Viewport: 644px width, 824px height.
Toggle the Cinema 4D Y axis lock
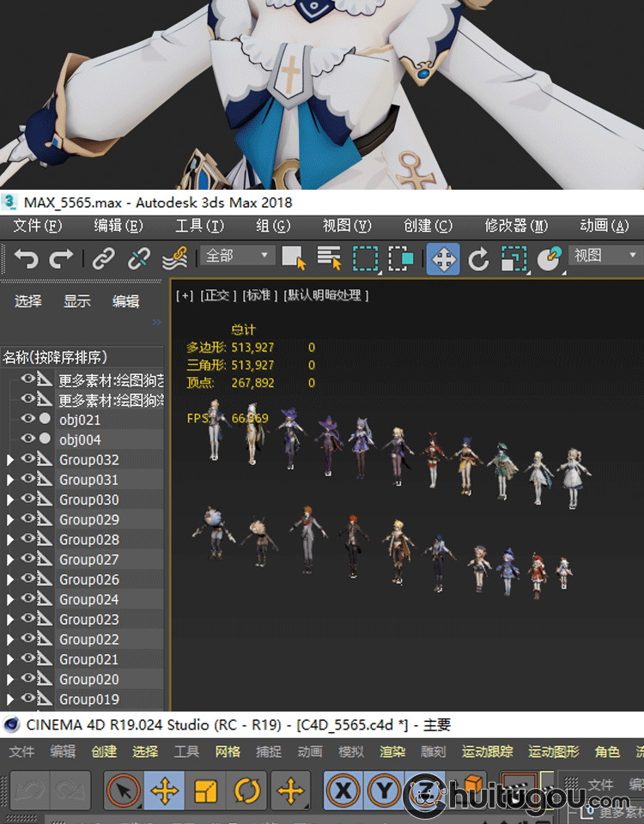[x=385, y=791]
